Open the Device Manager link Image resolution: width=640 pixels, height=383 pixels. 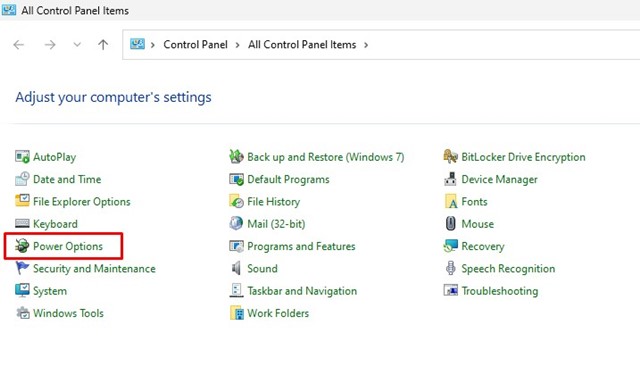click(499, 180)
